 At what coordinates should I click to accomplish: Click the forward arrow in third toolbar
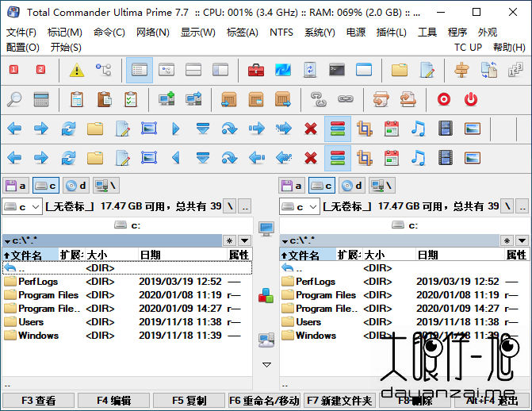coord(41,129)
